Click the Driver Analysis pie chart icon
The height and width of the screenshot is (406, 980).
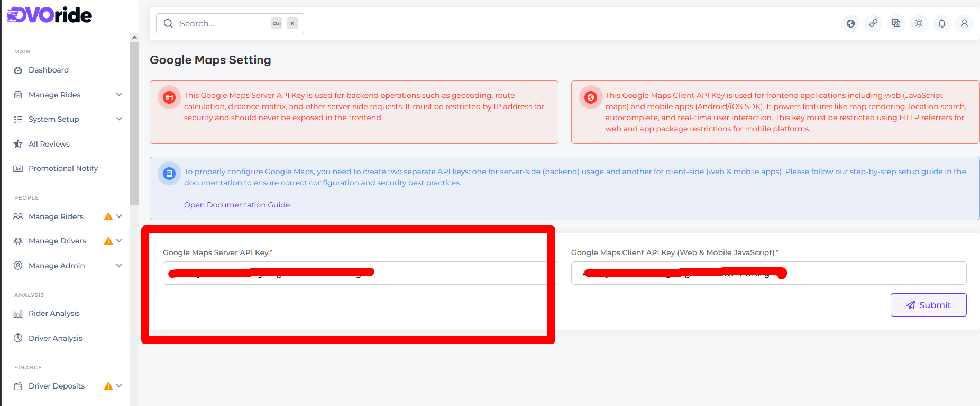point(18,338)
